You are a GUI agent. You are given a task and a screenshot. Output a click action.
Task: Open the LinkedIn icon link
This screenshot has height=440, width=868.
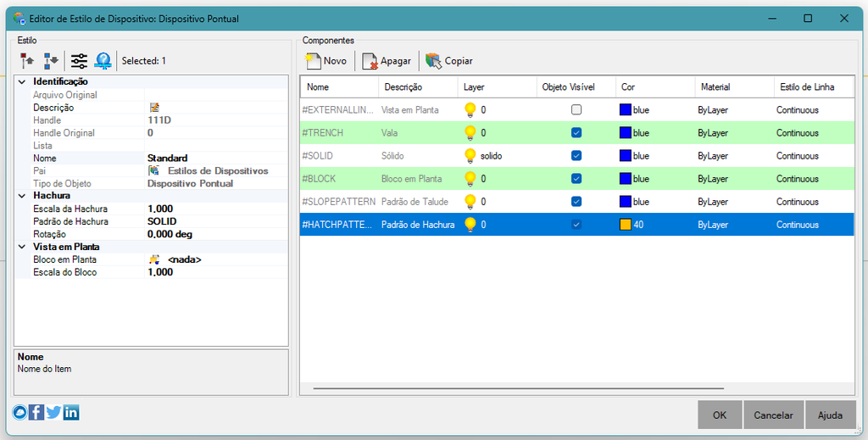[x=71, y=412]
